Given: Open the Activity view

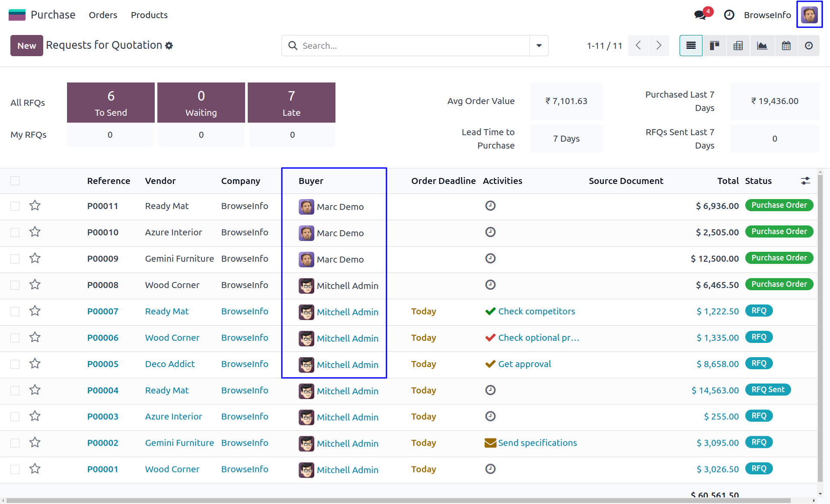Looking at the screenshot, I should pyautogui.click(x=809, y=46).
